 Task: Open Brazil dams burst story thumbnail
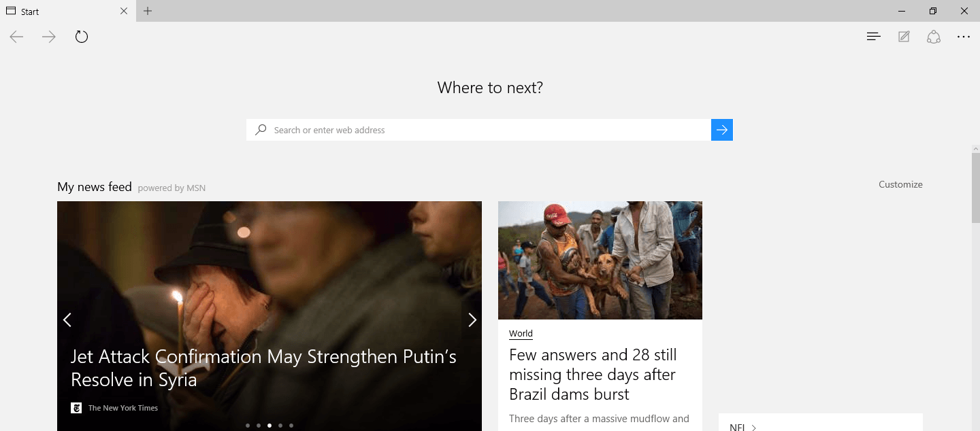[600, 260]
